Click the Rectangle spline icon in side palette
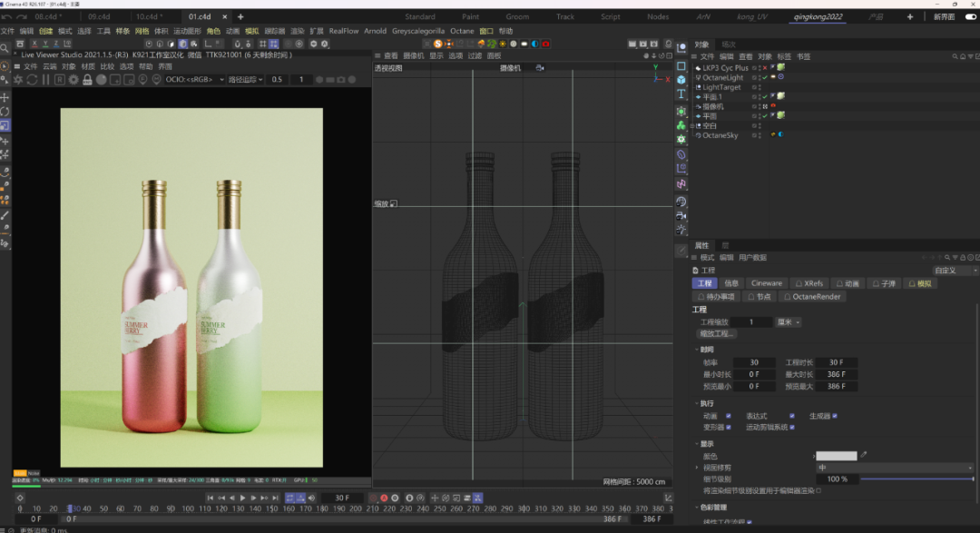980x533 pixels. point(681,65)
